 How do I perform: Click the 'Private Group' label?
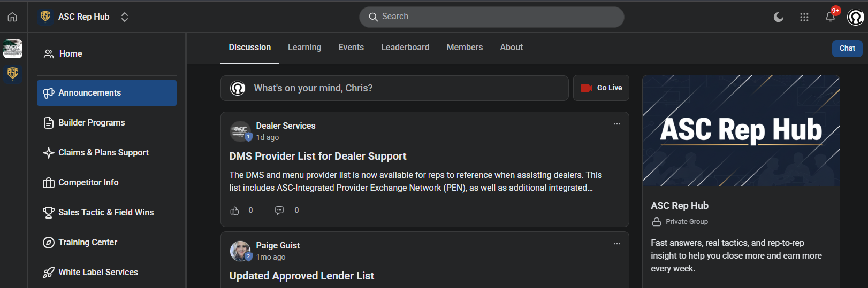pos(687,222)
